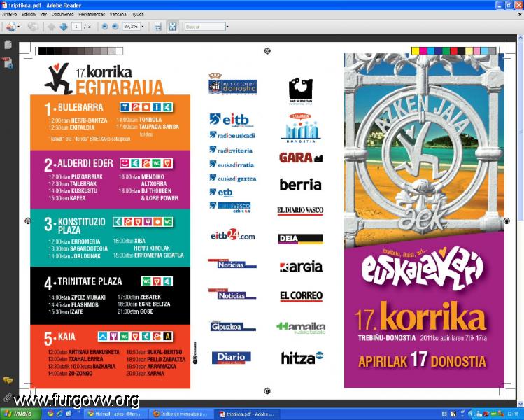Go to previous page with up arrow
This screenshot has height=420, width=524.
click(52, 27)
